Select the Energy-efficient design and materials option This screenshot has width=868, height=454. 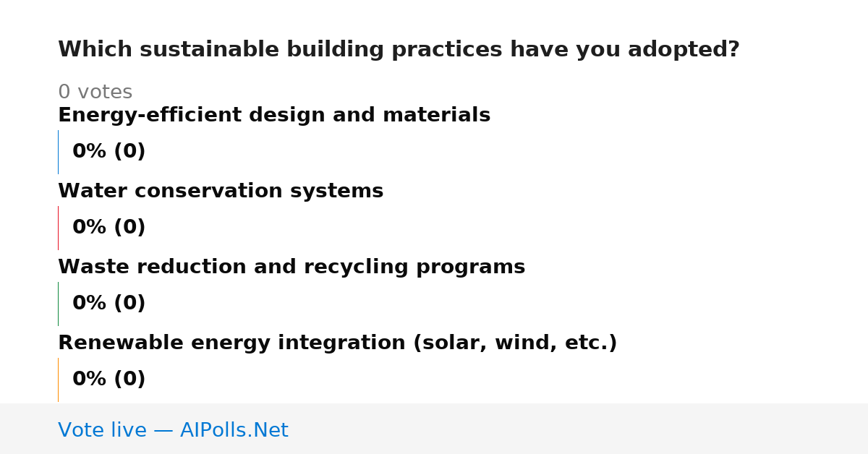(274, 115)
